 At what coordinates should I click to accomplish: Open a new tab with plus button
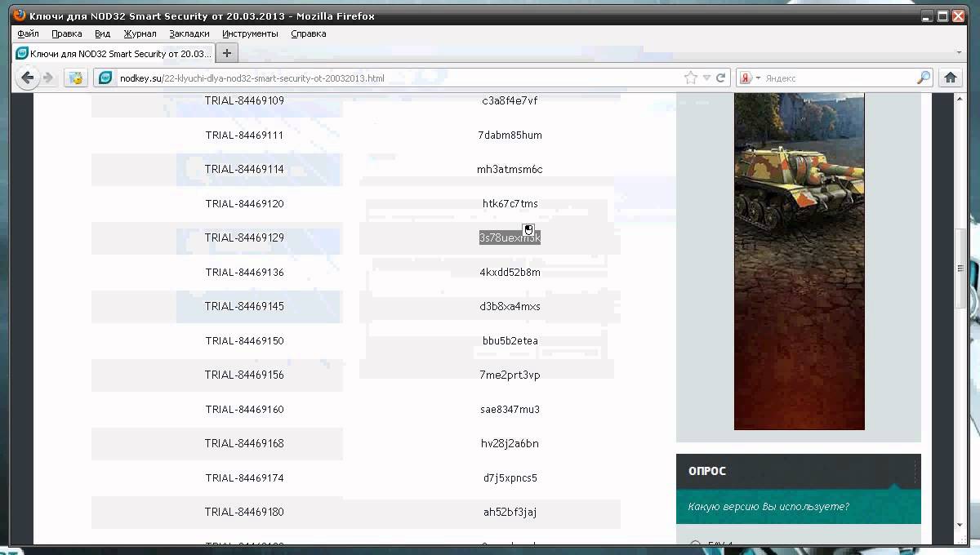pyautogui.click(x=227, y=53)
